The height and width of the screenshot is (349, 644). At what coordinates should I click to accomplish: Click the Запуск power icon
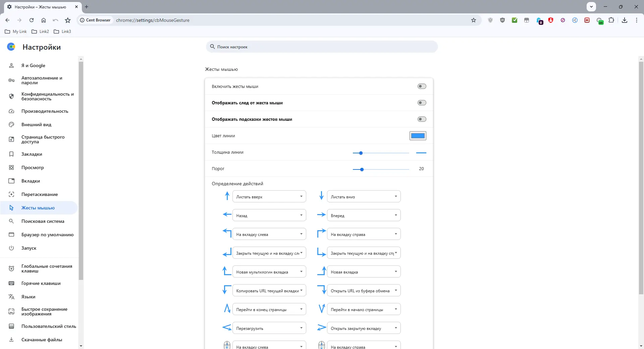point(11,248)
